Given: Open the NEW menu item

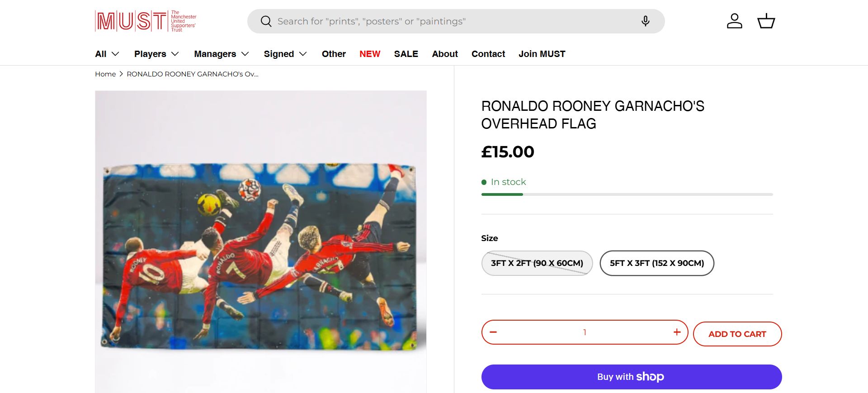Looking at the screenshot, I should click(369, 54).
